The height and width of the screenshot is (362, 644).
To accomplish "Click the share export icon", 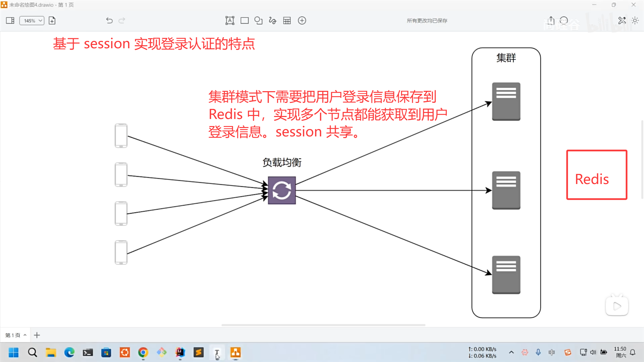I will pyautogui.click(x=551, y=20).
